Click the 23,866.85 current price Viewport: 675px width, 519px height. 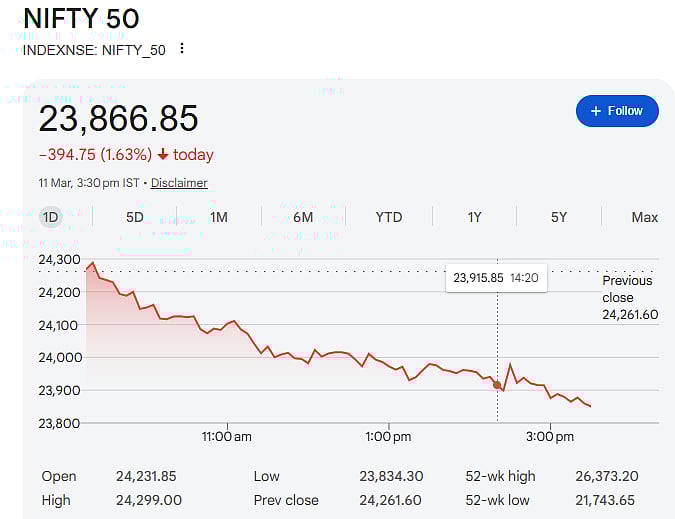[118, 119]
